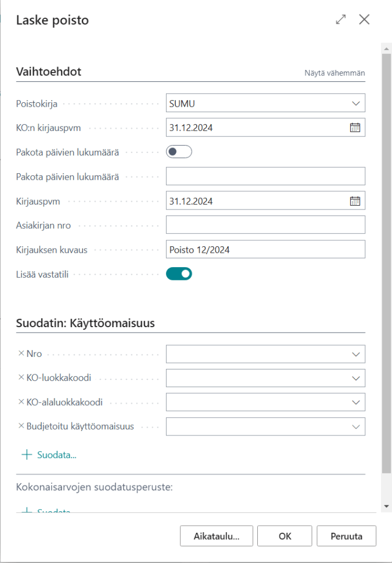The width and height of the screenshot is (392, 563).
Task: Click the dialog's vertical scrollbar down arrow
Action: pyautogui.click(x=387, y=506)
